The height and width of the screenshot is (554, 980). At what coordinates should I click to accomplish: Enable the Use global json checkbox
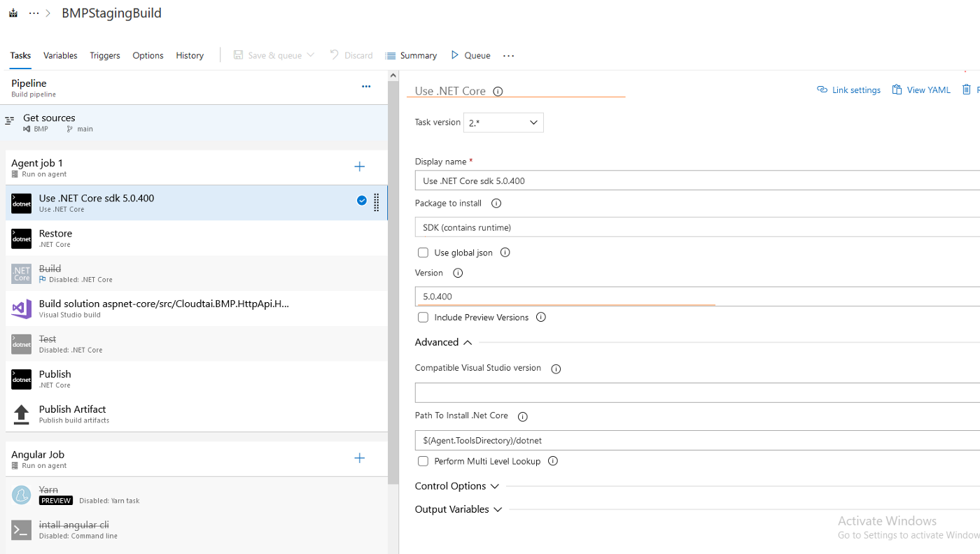click(x=423, y=253)
